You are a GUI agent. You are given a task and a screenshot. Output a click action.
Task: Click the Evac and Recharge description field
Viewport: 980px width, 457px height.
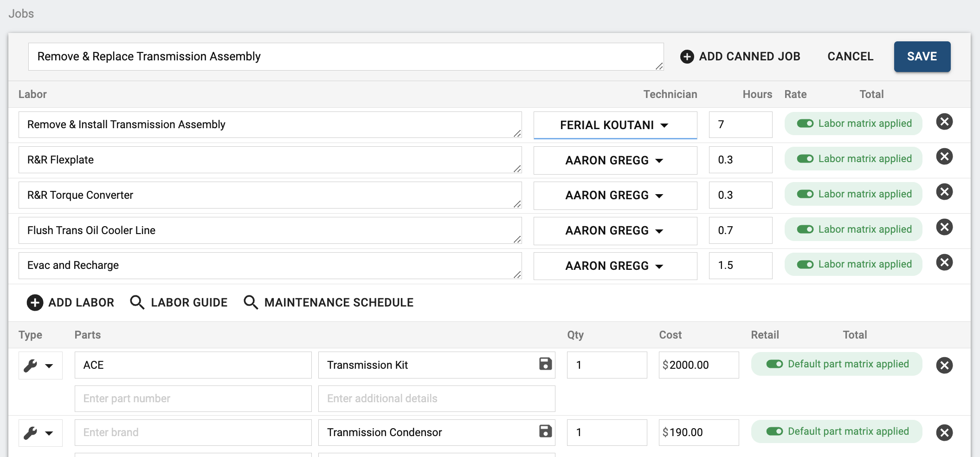click(x=270, y=266)
